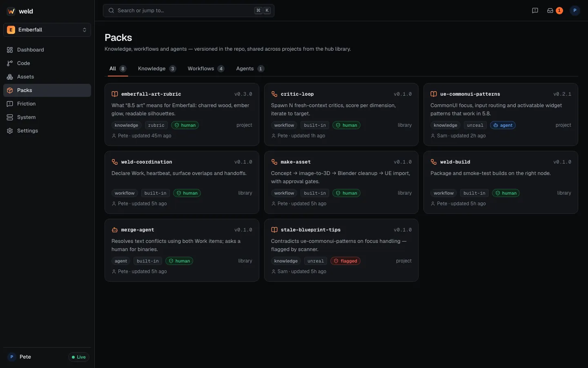Click the agent badge on ue-commonui-patterns
588x368 pixels.
click(503, 125)
